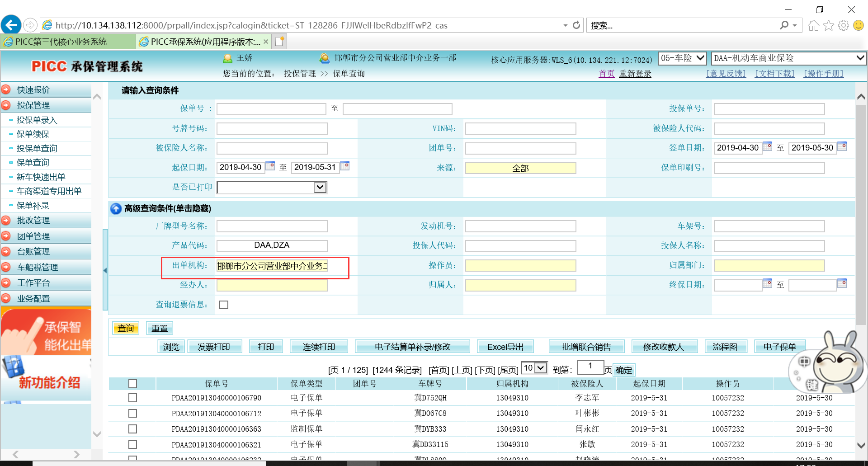
Task: Click the 号牌号码 input field
Action: 272,129
